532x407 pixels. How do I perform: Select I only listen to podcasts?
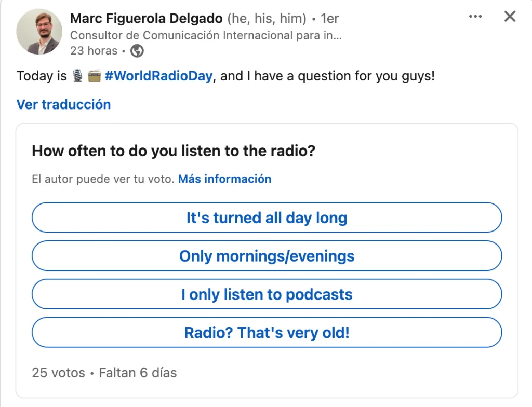(267, 294)
